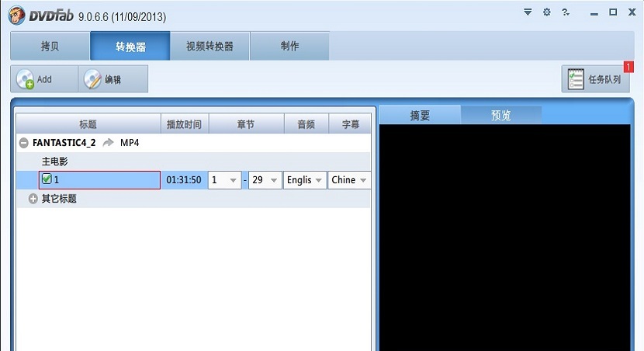This screenshot has height=351, width=644.
Task: Collapse the FANTASTIC4_2 source node
Action: click(x=24, y=143)
